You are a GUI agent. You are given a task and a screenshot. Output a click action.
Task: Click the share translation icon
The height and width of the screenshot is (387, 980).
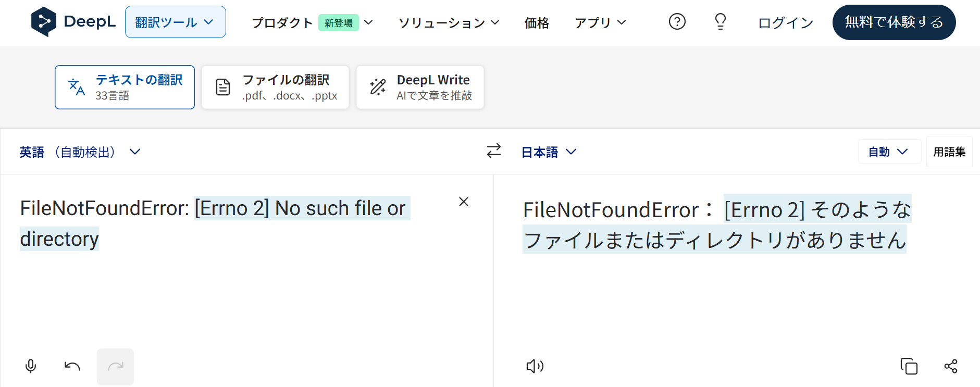(x=951, y=366)
